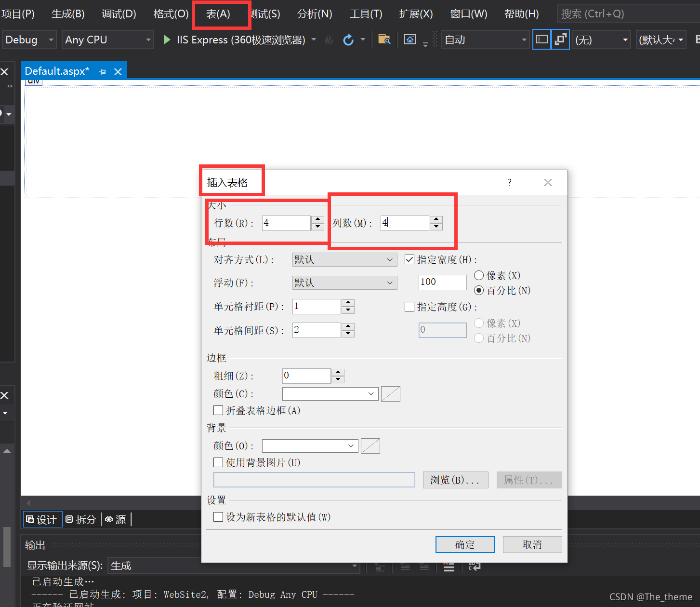Close the Insert Table dialog with X
The image size is (700, 607).
548,182
